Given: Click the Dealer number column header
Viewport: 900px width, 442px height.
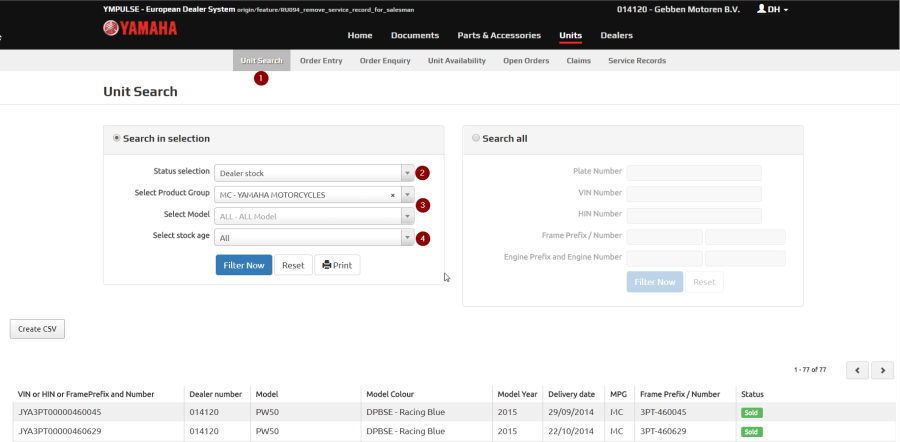Looking at the screenshot, I should pos(215,394).
